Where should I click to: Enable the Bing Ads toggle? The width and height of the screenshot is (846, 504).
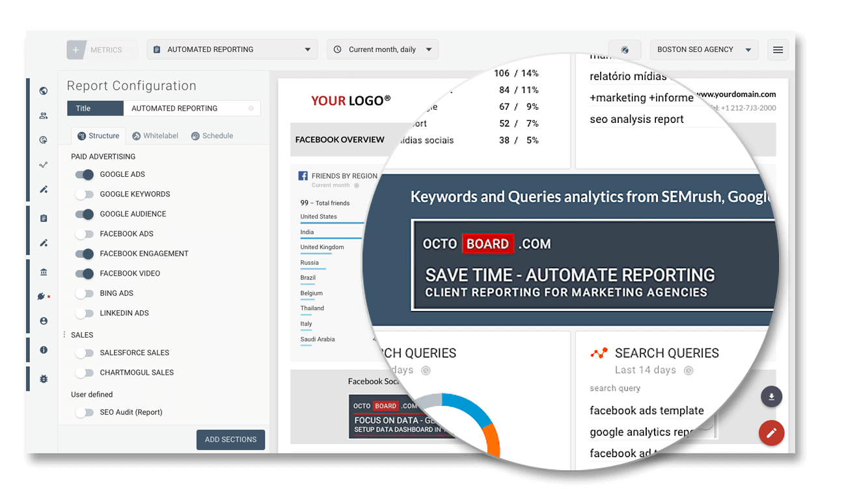click(85, 294)
